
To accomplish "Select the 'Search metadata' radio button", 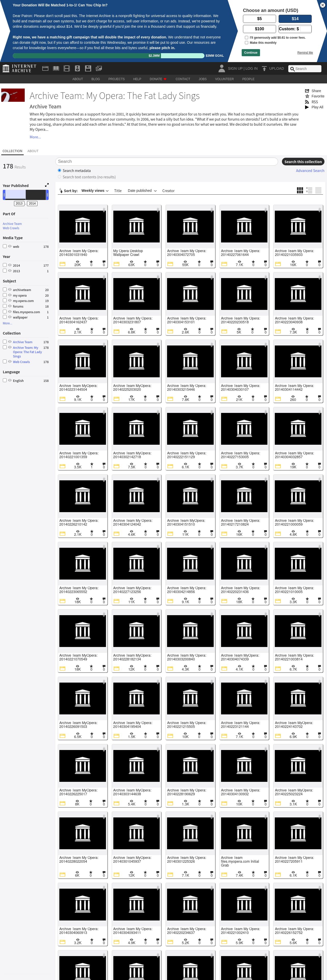I will (x=59, y=170).
